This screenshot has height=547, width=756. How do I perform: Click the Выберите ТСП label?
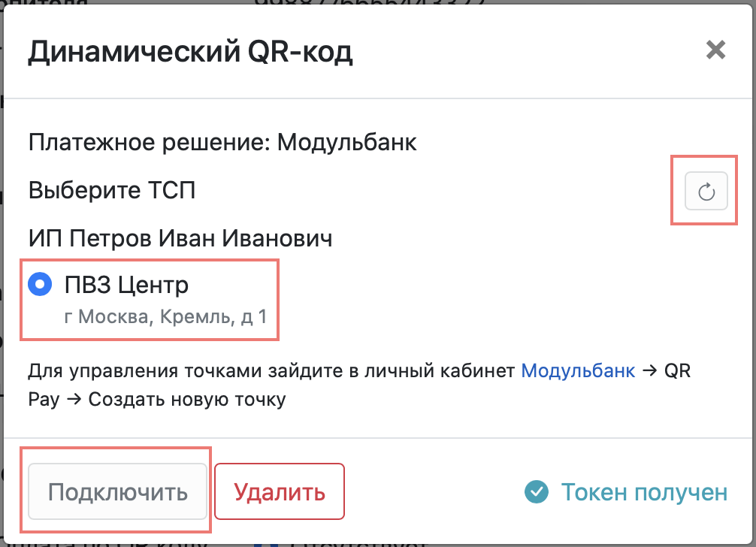(x=112, y=190)
